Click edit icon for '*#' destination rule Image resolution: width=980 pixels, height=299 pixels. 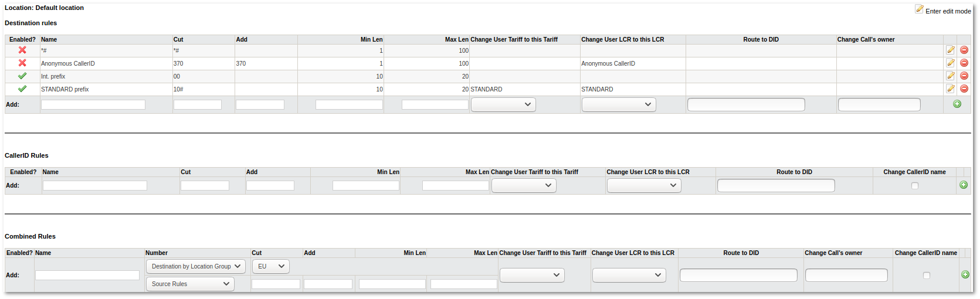coord(950,50)
